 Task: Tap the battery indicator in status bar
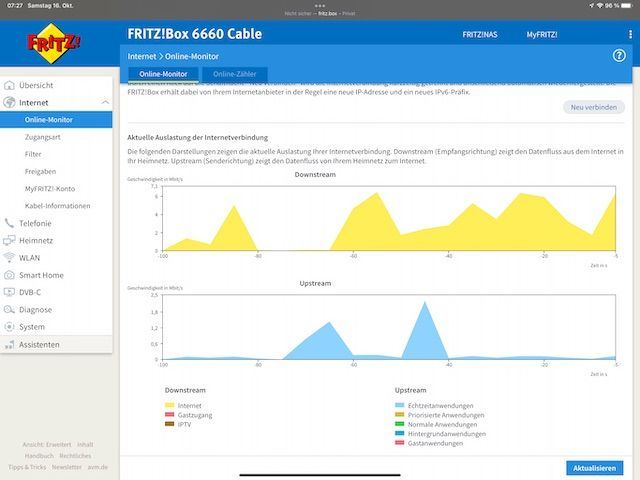pos(627,5)
